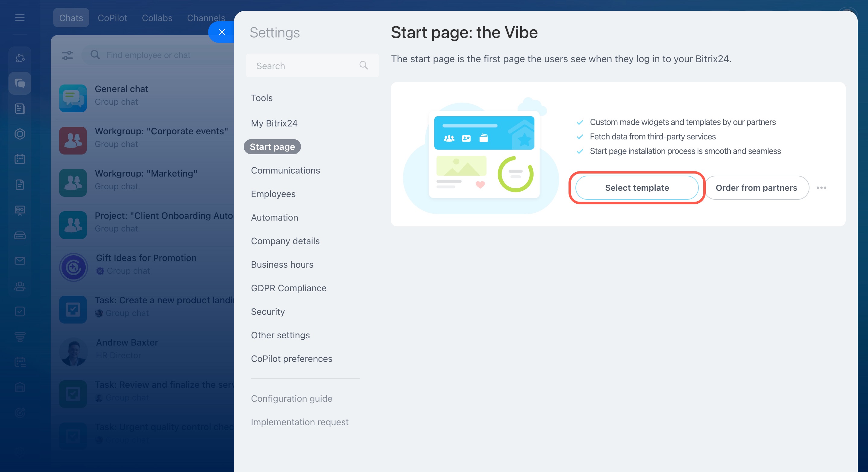This screenshot has height=472, width=868.
Task: Close the Settings panel with the X button
Action: tap(222, 32)
